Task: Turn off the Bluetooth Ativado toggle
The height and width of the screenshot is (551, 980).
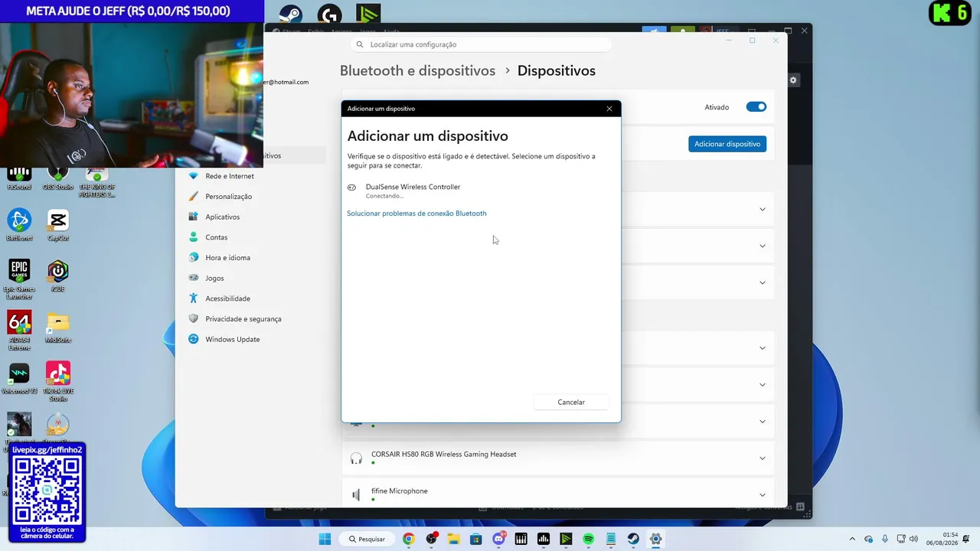Action: pos(756,107)
